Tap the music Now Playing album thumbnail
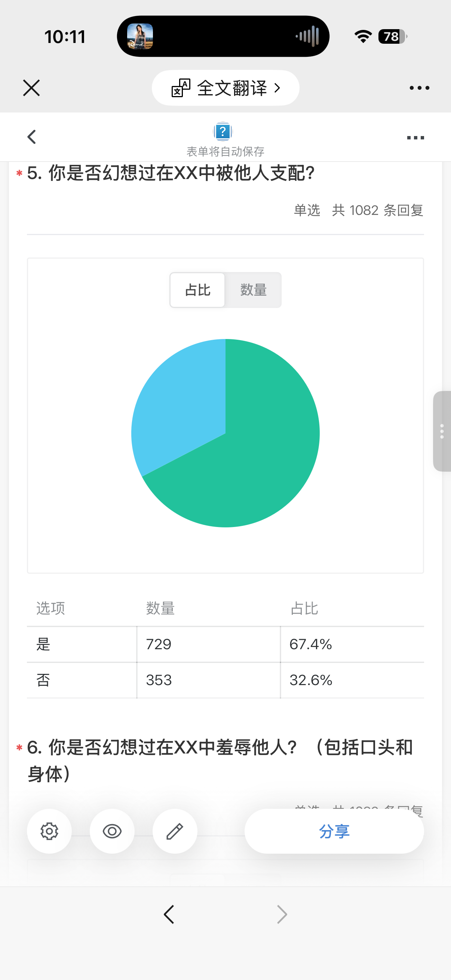 click(140, 37)
